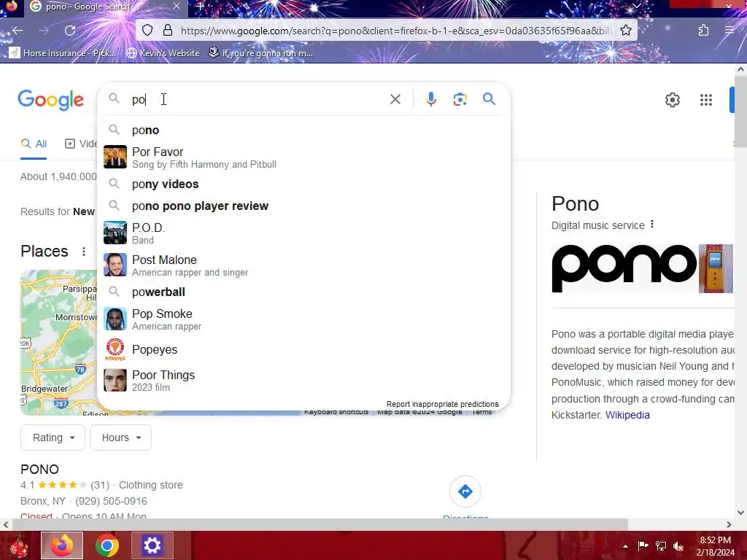The width and height of the screenshot is (747, 560).
Task: Click the vertical scrollbar down arrow
Action: tap(740, 513)
